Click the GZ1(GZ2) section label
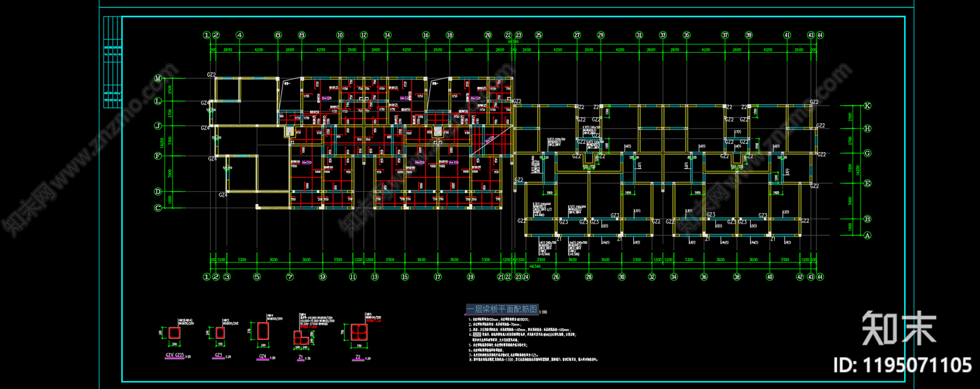The height and width of the screenshot is (389, 980). pos(175,355)
